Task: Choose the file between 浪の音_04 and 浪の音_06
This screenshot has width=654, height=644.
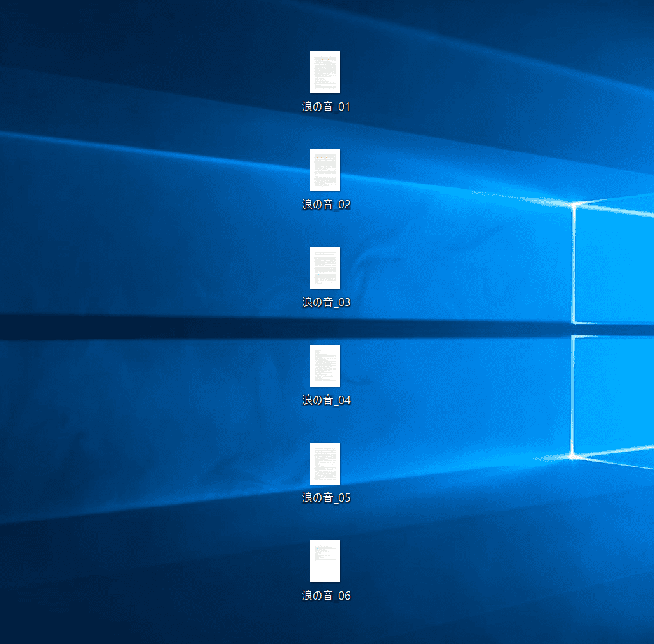Action: pos(325,464)
